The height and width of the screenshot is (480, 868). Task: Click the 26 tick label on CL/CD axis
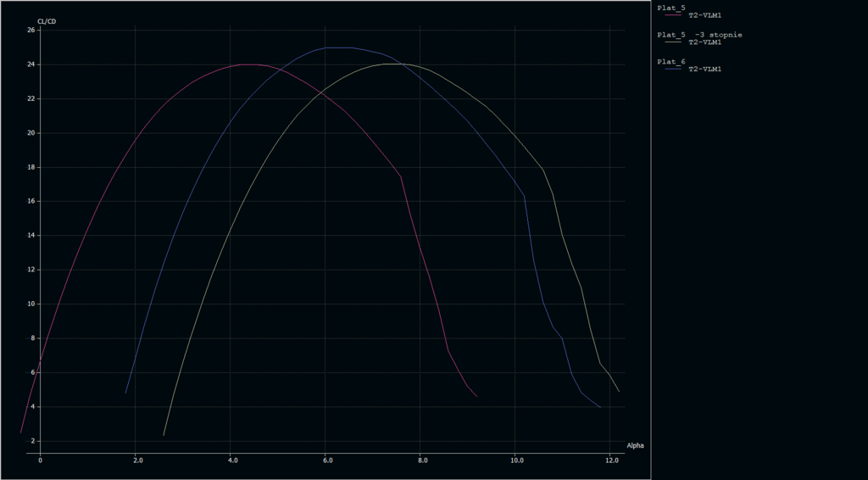[x=31, y=31]
